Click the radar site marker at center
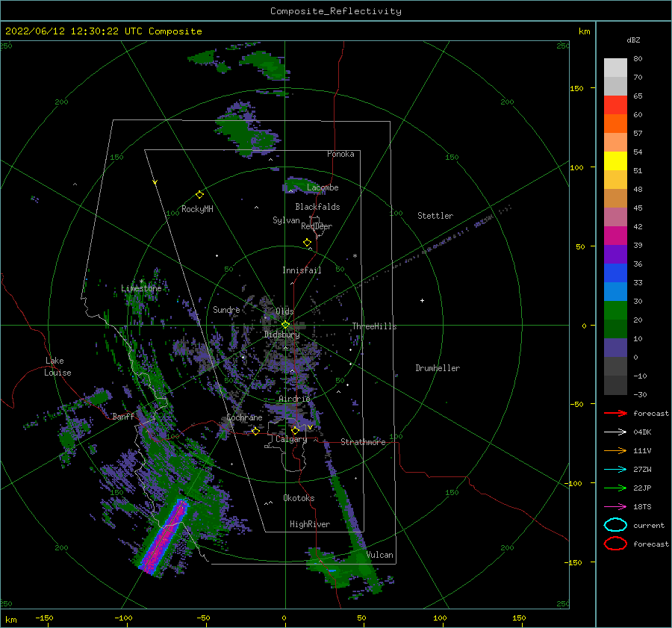The height and width of the screenshot is (628, 672). (285, 325)
